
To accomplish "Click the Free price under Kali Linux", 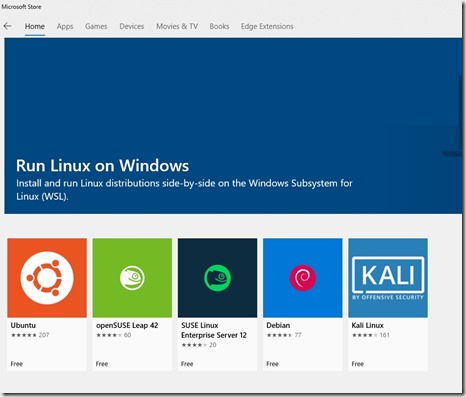I will [358, 364].
